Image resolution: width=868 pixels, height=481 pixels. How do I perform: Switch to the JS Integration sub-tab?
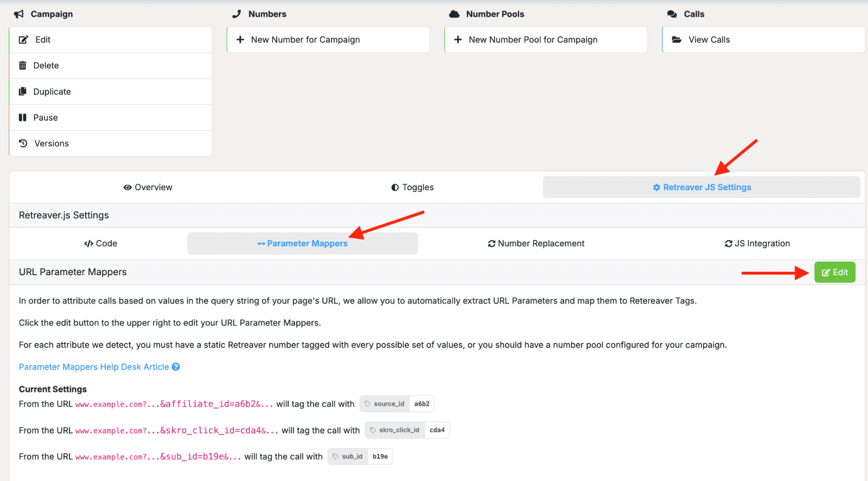[757, 243]
